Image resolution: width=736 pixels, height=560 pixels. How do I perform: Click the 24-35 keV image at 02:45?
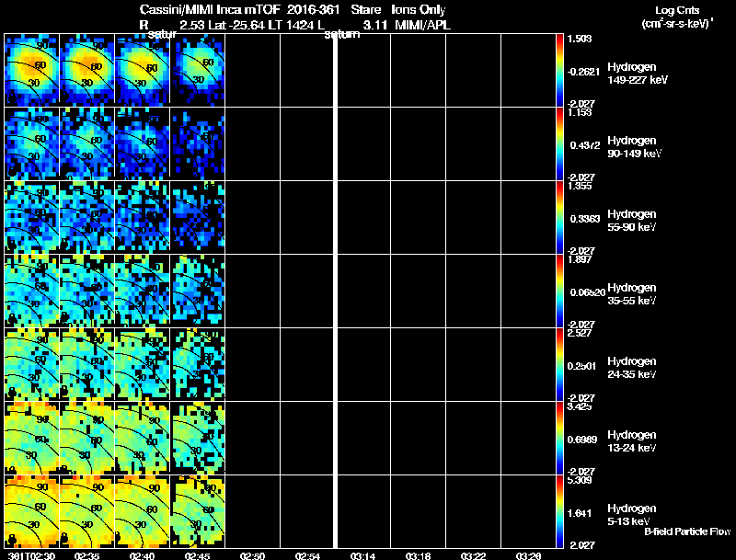tap(198, 364)
